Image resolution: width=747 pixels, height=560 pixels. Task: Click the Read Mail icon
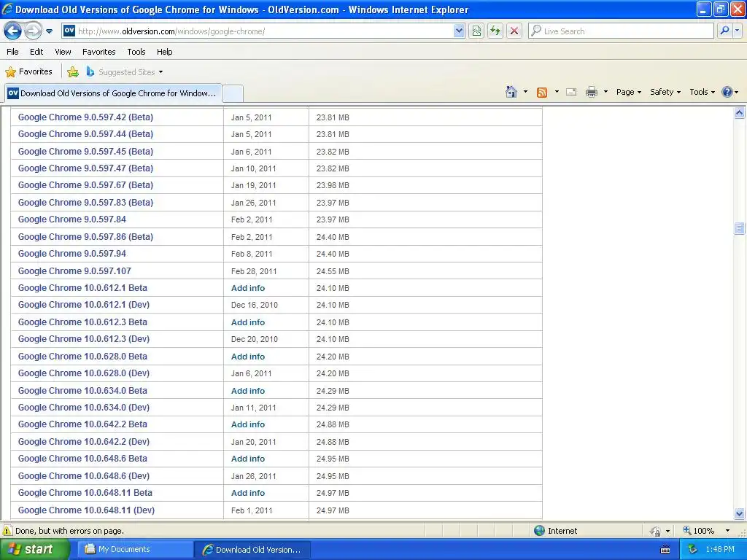[x=571, y=92]
